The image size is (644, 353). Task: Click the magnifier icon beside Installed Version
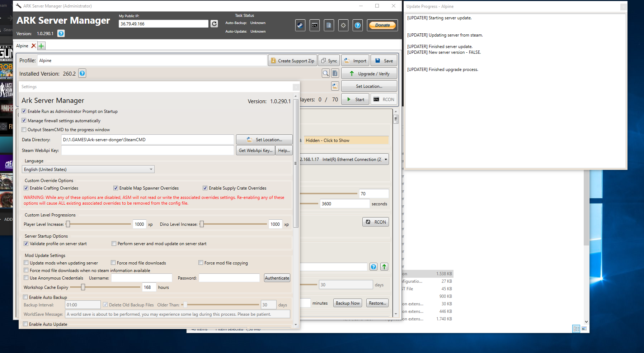pyautogui.click(x=326, y=73)
